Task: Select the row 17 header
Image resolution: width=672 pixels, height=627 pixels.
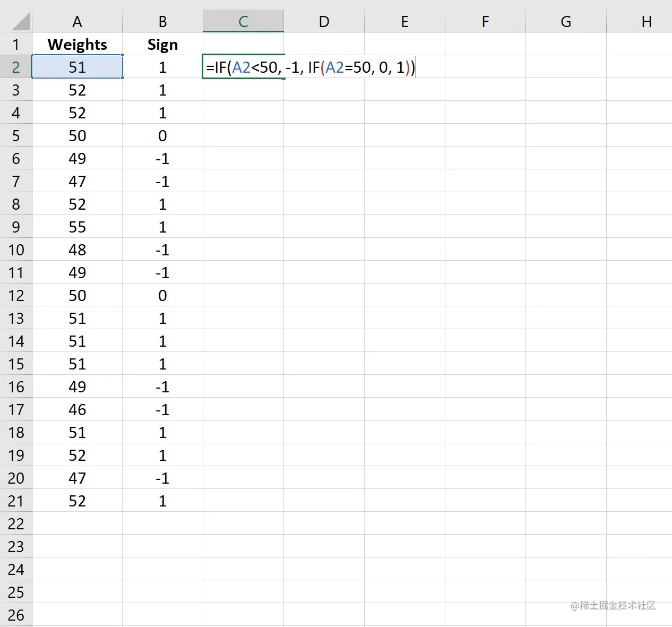Action: click(16, 409)
